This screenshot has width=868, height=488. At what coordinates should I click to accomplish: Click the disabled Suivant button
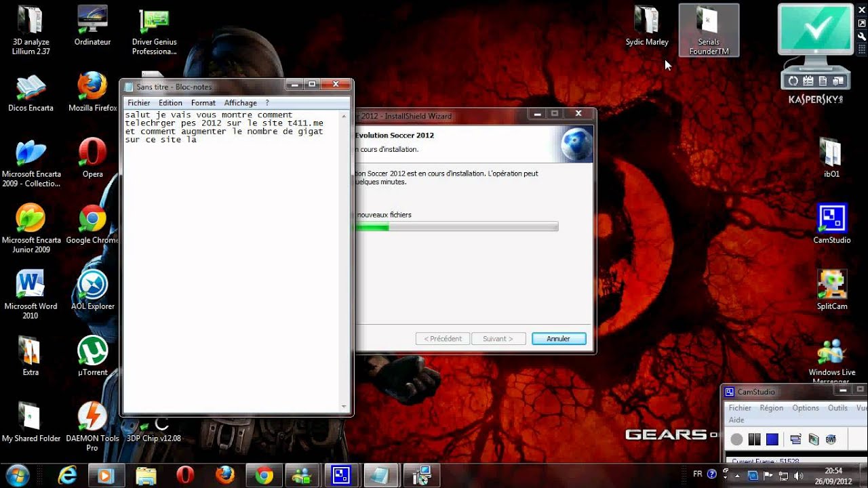point(498,339)
